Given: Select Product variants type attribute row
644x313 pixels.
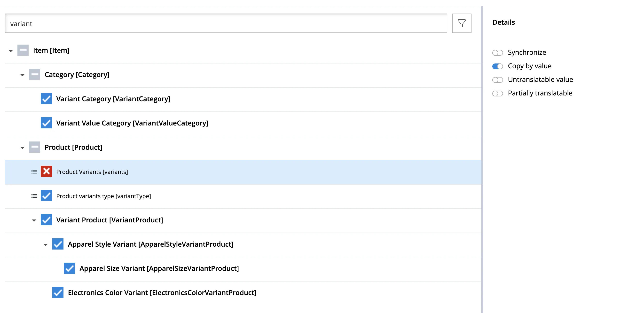Looking at the screenshot, I should click(x=103, y=196).
